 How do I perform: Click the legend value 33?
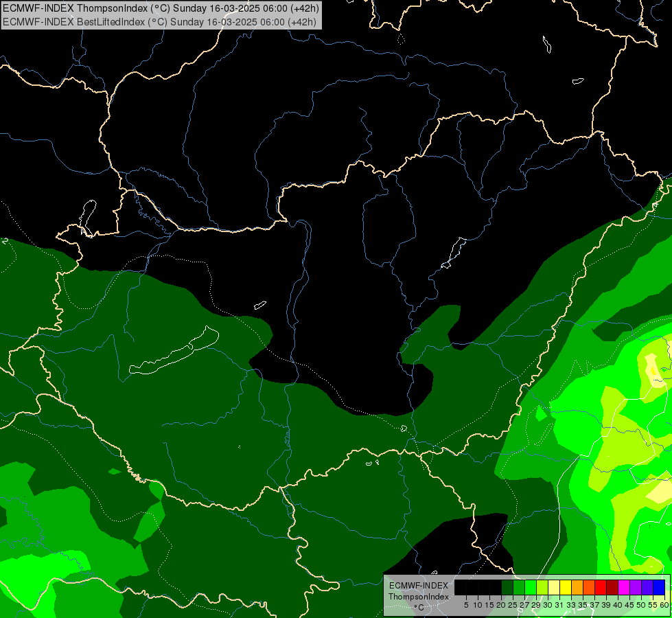pos(571,605)
